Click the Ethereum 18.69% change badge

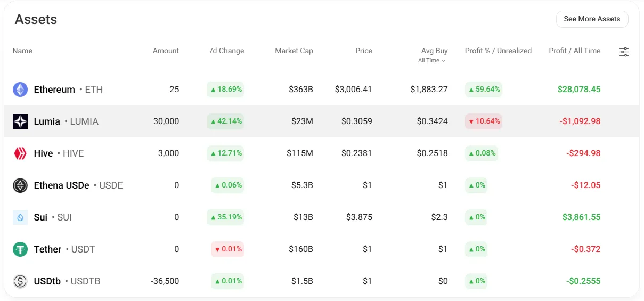225,90
